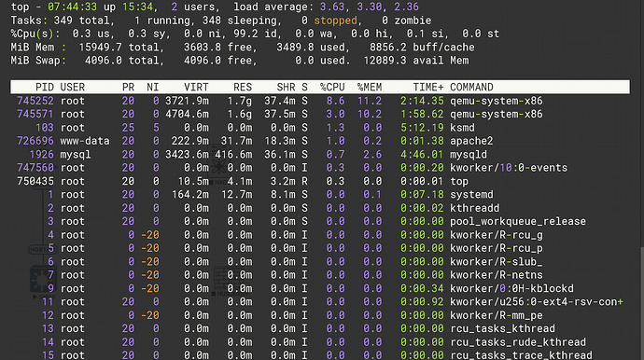Click the PID column header
644x360 pixels.
tap(45, 87)
